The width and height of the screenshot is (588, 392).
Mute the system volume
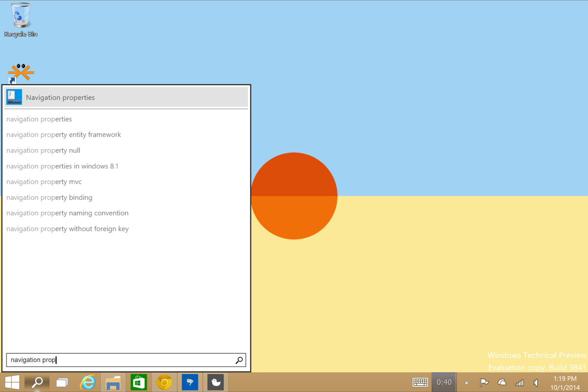(537, 382)
